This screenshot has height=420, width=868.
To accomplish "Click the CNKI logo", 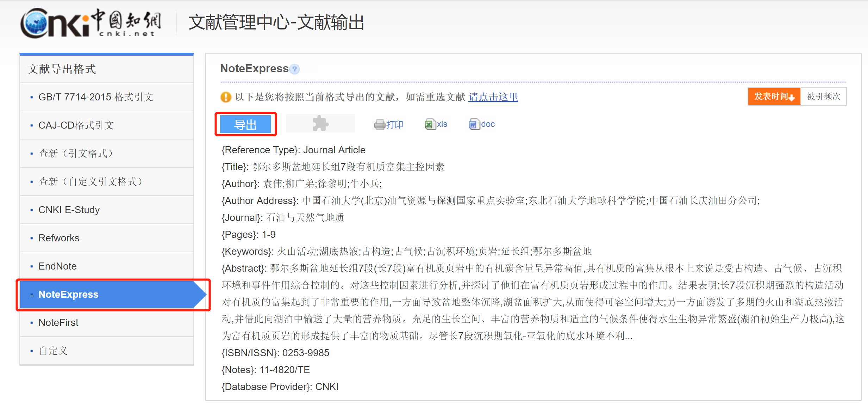I will 91,23.
